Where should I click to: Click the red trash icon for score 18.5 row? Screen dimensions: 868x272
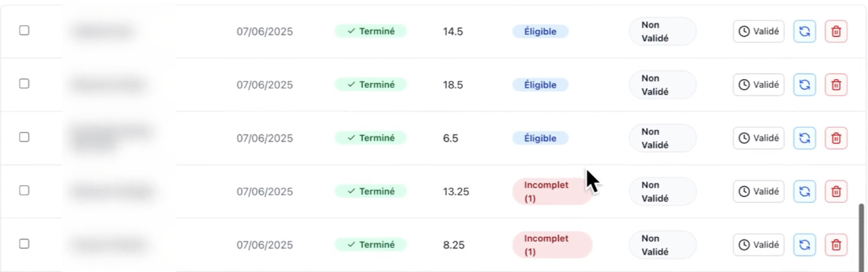click(x=836, y=84)
